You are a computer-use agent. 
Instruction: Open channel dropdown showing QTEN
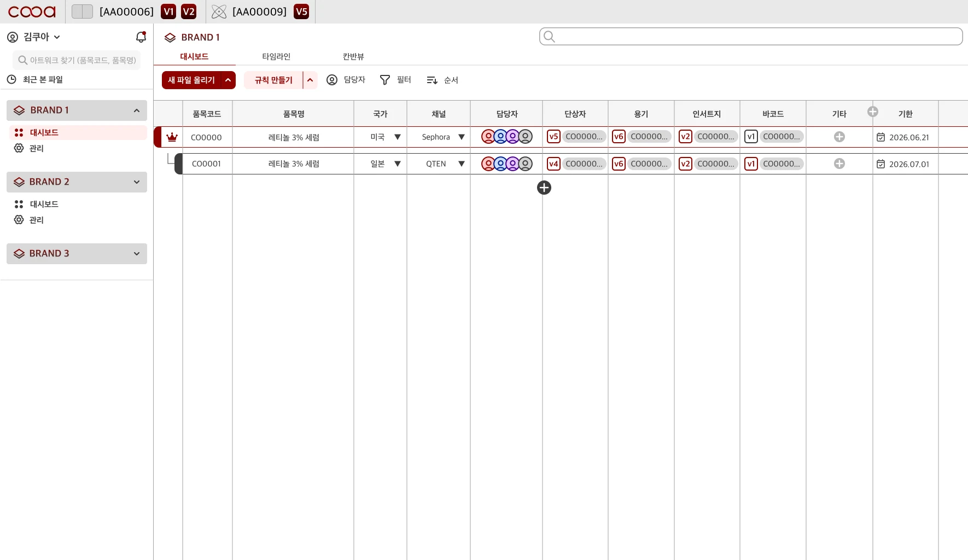tap(462, 164)
